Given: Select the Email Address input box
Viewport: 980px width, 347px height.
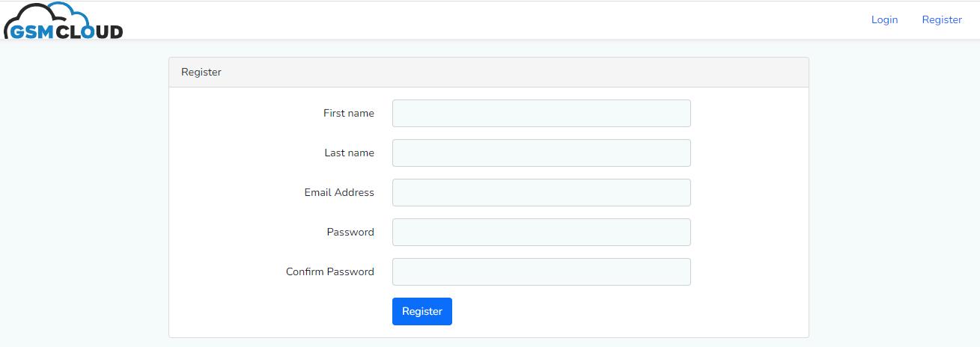Looking at the screenshot, I should pos(541,193).
